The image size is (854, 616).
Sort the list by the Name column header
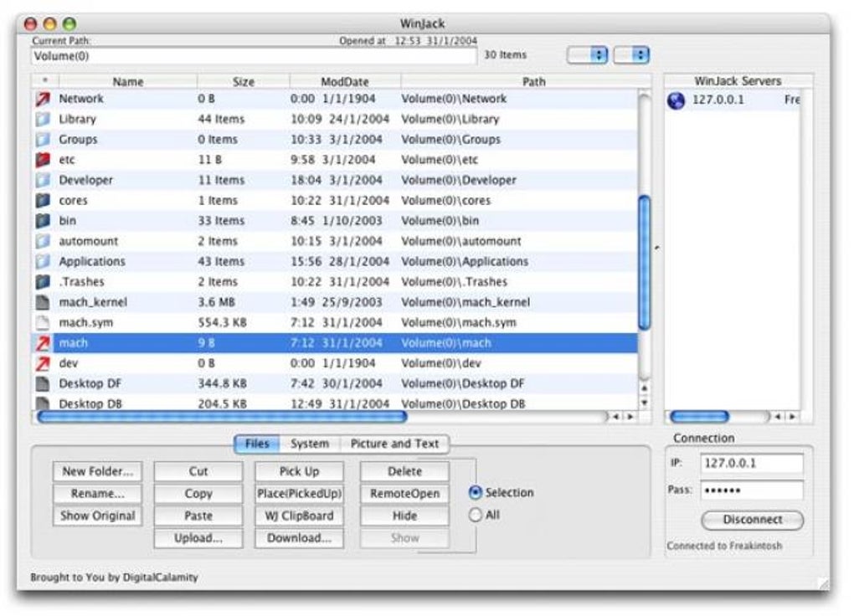click(x=128, y=82)
